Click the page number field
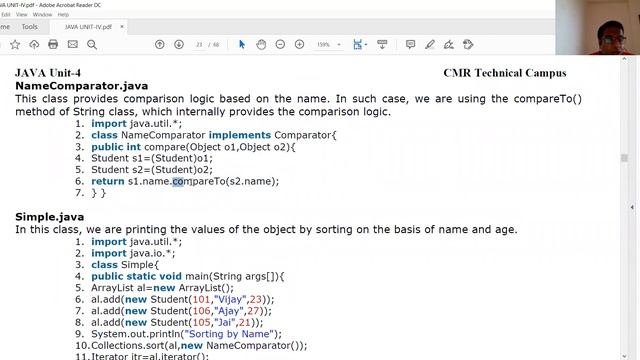Viewport: 640px width, 360px height. pos(199,44)
